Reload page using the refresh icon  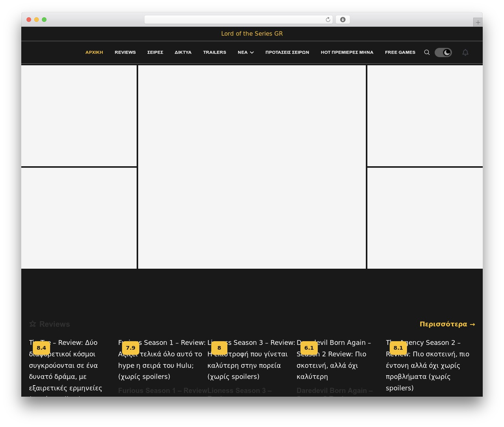[328, 20]
